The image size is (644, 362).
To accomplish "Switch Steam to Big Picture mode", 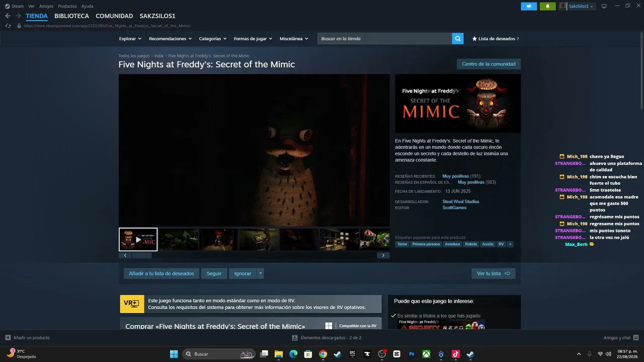I will pyautogui.click(x=604, y=6).
